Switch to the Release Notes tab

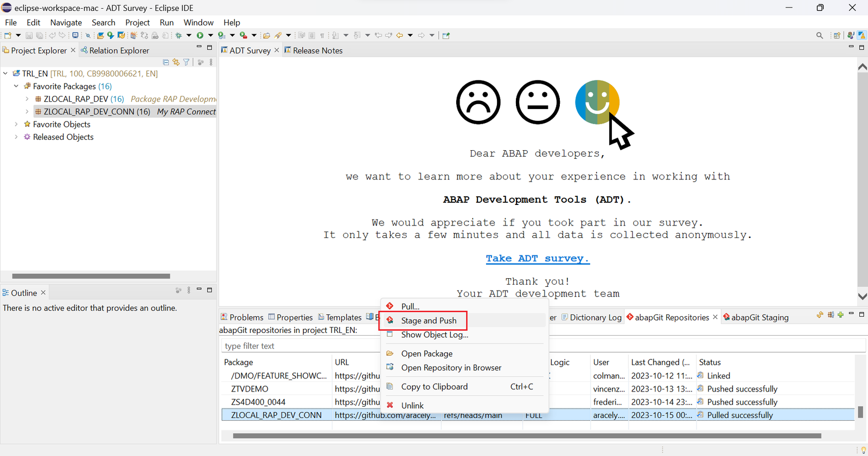pos(314,50)
